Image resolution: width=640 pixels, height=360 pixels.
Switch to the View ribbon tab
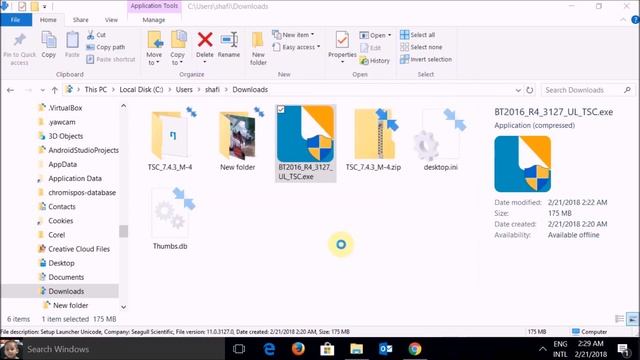click(x=111, y=20)
